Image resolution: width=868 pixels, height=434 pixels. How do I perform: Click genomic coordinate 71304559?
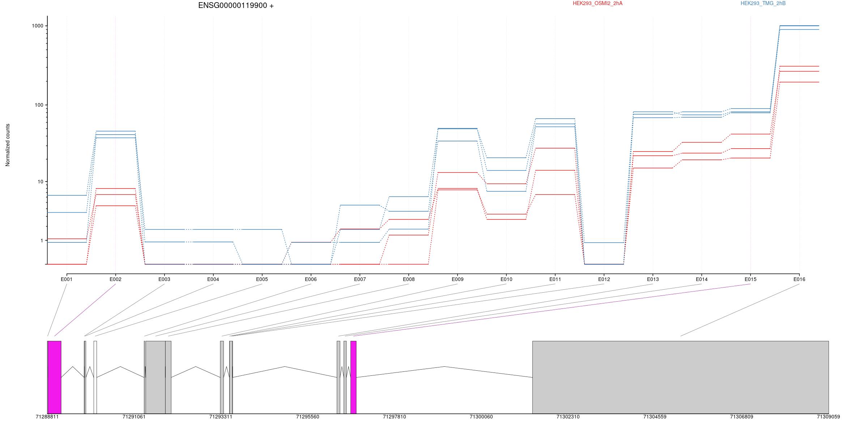tap(655, 417)
